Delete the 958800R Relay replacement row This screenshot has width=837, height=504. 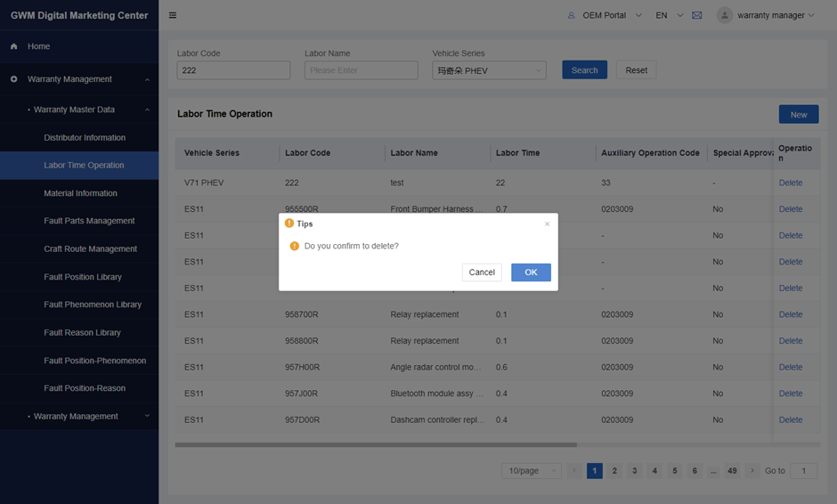(791, 341)
